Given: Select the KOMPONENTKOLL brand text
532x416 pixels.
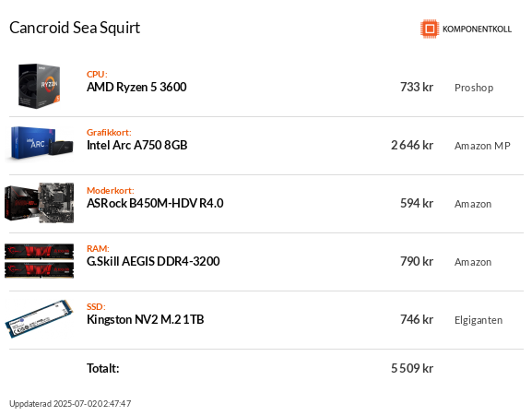Looking at the screenshot, I should pos(477,30).
